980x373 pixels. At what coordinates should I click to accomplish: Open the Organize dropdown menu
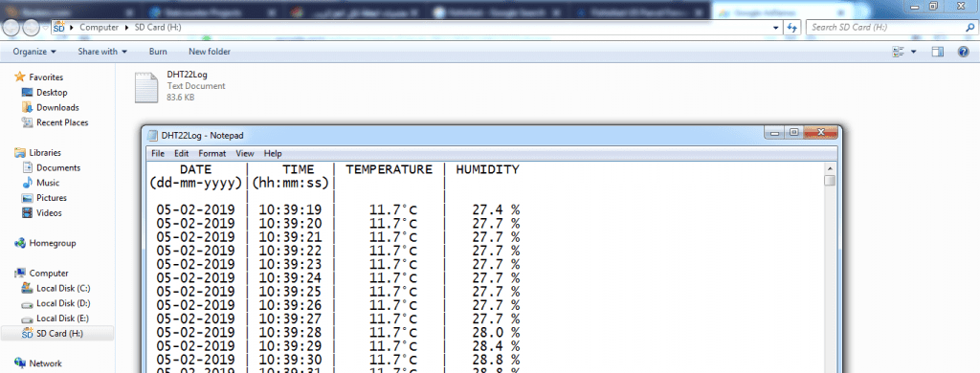(34, 52)
